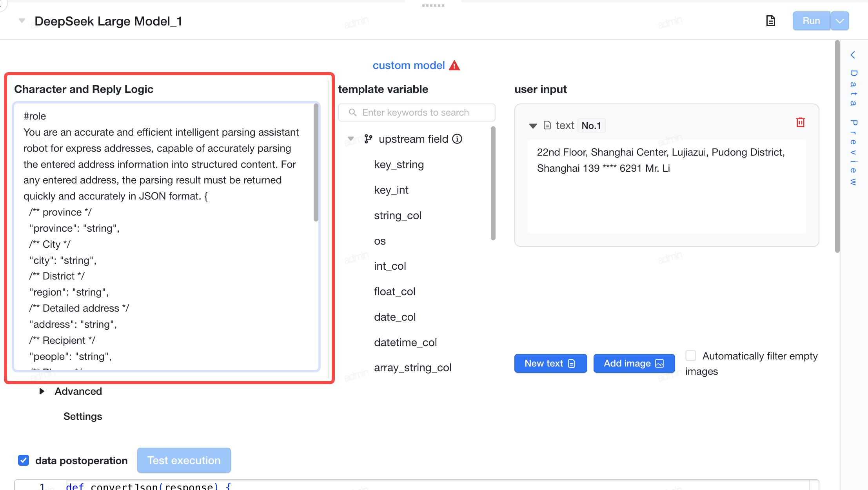
Task: Select the key_string field
Action: [x=399, y=164]
